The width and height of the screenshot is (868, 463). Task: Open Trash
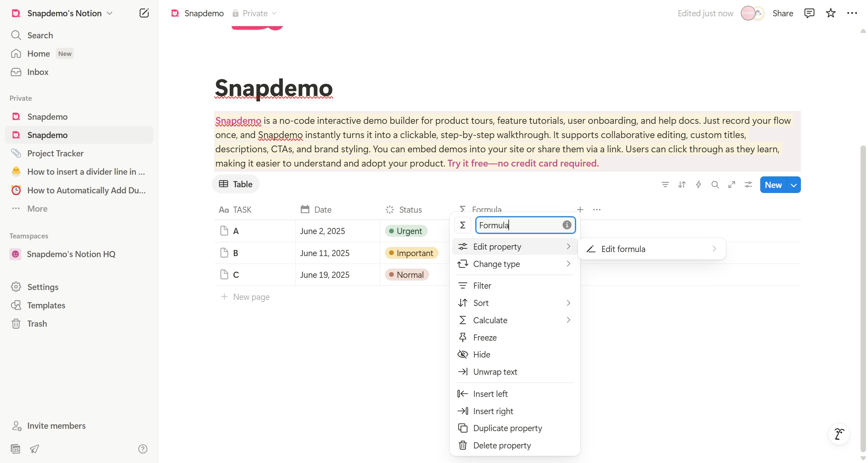click(x=79, y=324)
